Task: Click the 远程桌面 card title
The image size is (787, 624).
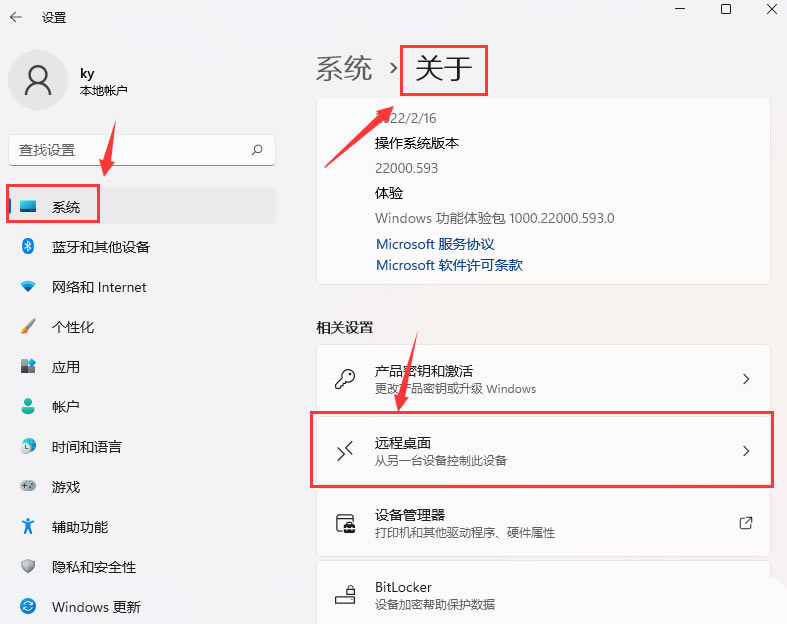Action: (x=403, y=443)
